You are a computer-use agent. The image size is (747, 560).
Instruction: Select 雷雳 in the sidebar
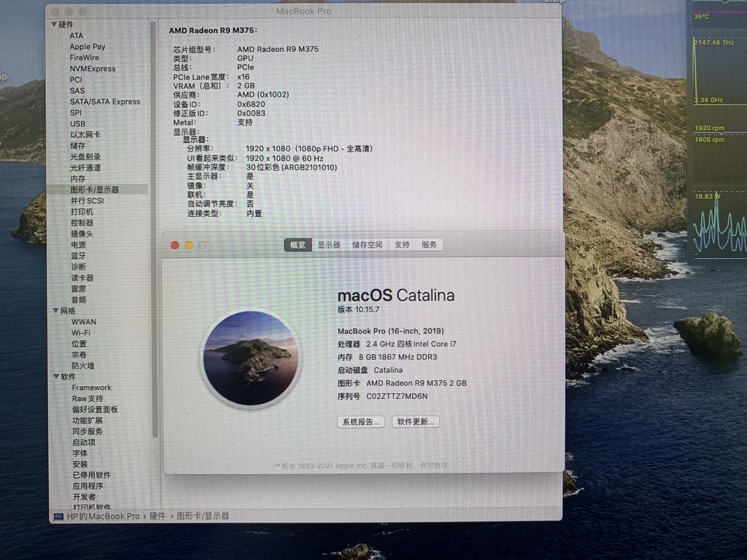tap(78, 289)
